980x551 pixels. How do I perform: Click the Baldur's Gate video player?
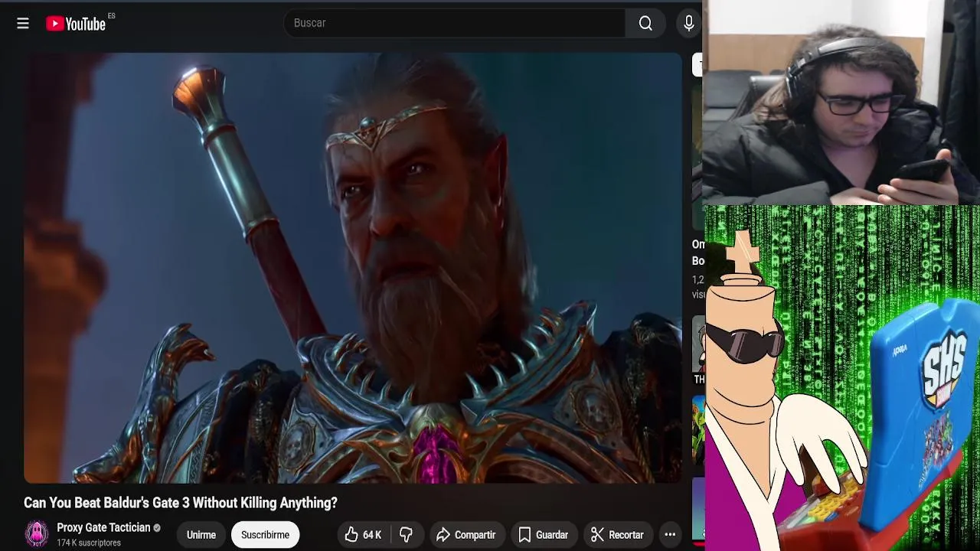pos(352,268)
